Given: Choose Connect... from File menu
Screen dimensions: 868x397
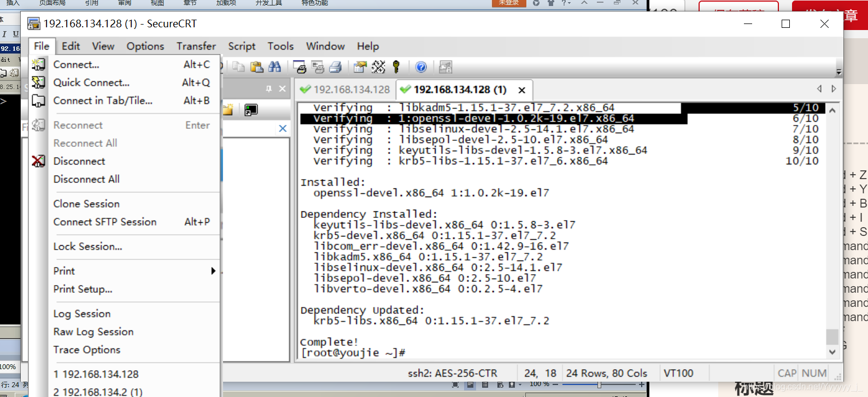Looking at the screenshot, I should click(125, 64).
